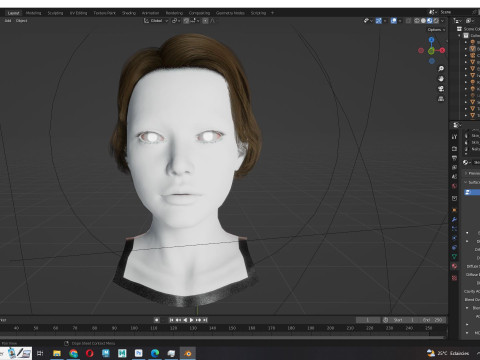Open the Scene properties tab
480x360 pixels.
[x=454, y=177]
